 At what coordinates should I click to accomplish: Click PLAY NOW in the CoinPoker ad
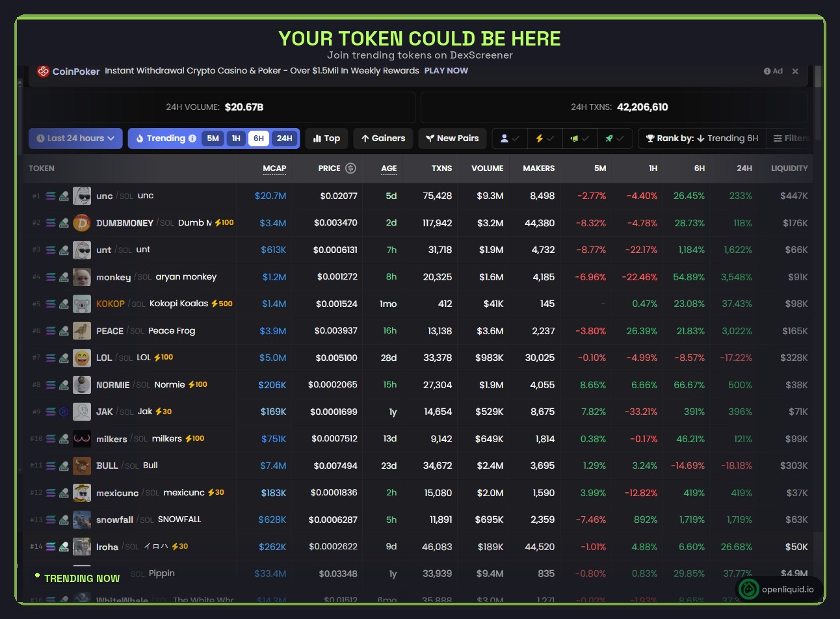tap(446, 70)
